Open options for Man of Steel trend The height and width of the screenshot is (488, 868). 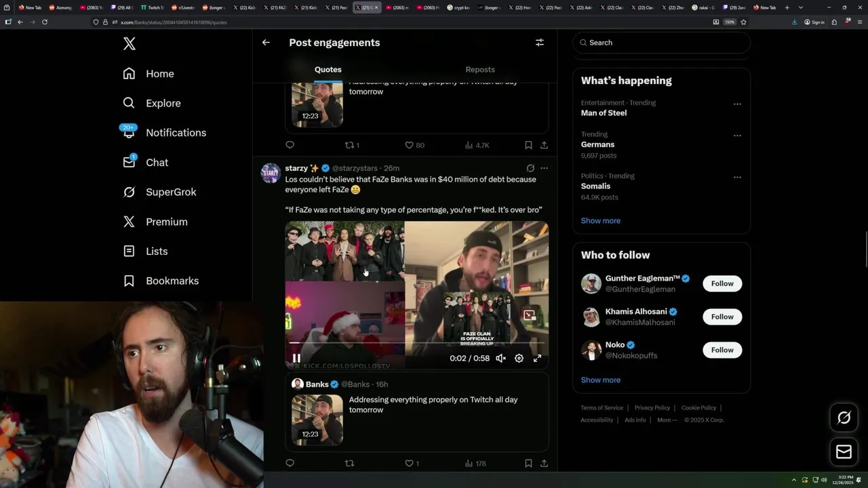(737, 104)
